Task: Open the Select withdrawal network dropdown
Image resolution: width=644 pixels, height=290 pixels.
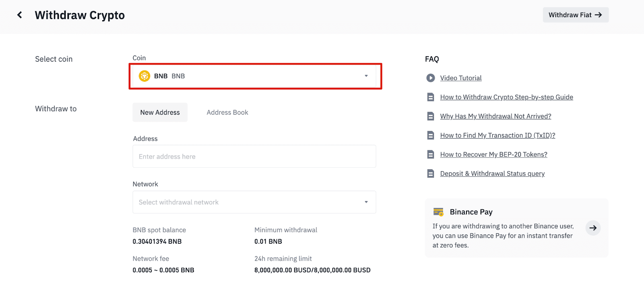Action: (x=254, y=202)
